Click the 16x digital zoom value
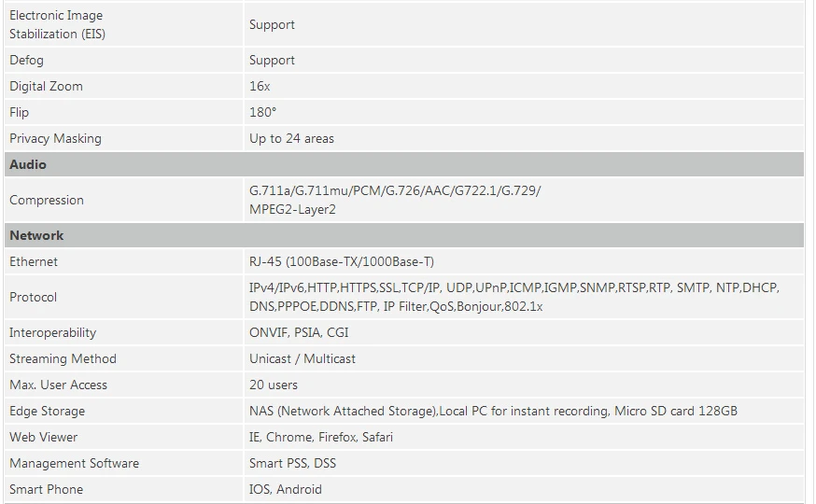Image resolution: width=816 pixels, height=504 pixels. pyautogui.click(x=260, y=86)
